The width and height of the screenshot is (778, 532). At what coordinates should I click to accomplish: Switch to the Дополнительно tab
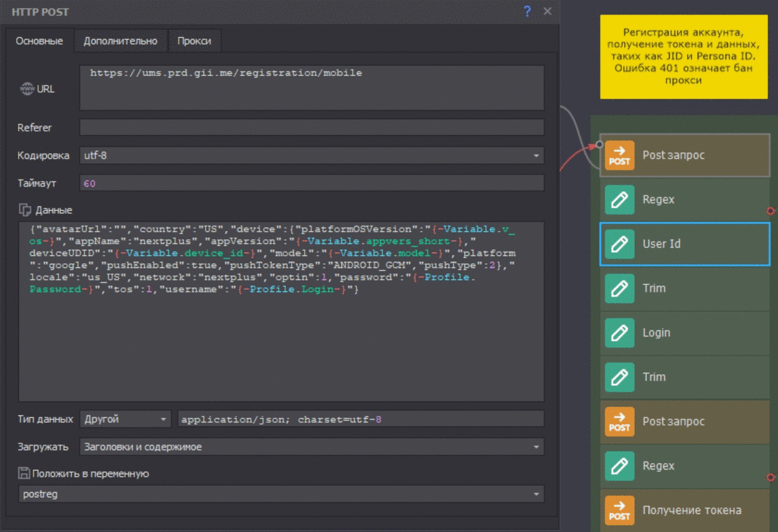tap(120, 41)
